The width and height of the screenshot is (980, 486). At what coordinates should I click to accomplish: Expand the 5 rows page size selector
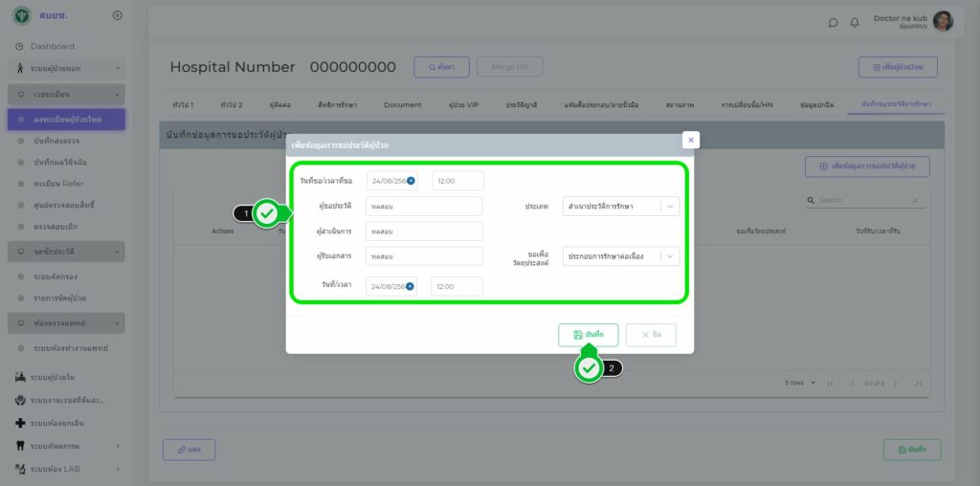pos(800,383)
